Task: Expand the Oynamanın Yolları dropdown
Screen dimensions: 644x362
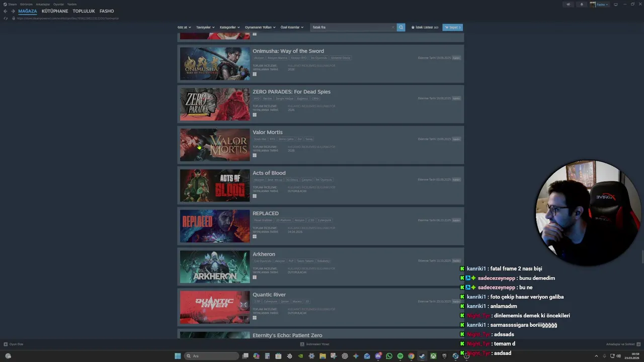Action: [260, 27]
